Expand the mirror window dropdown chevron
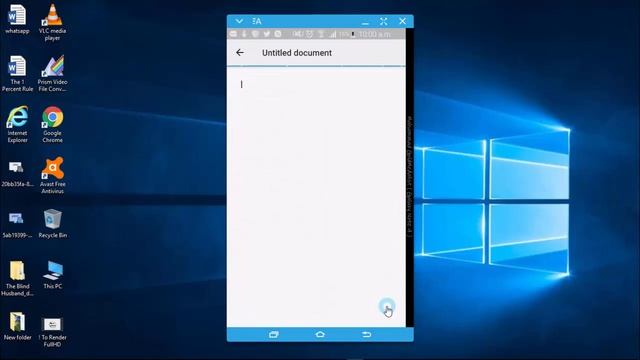 [239, 21]
